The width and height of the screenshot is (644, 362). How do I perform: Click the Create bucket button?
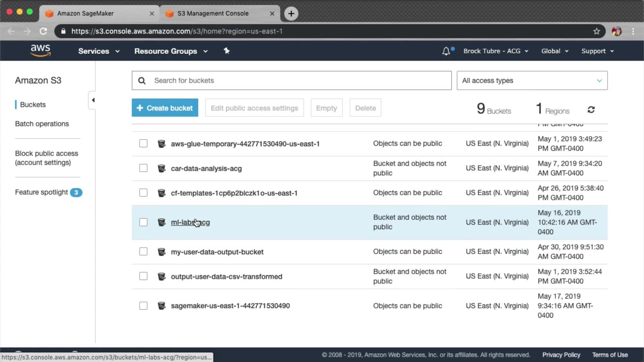(x=165, y=108)
